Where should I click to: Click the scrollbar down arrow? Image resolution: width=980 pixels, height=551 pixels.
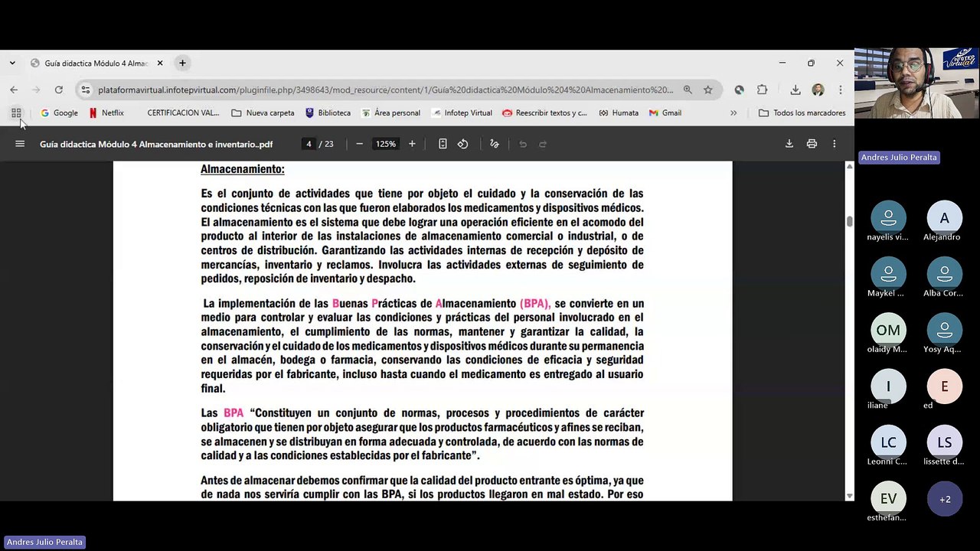click(849, 496)
